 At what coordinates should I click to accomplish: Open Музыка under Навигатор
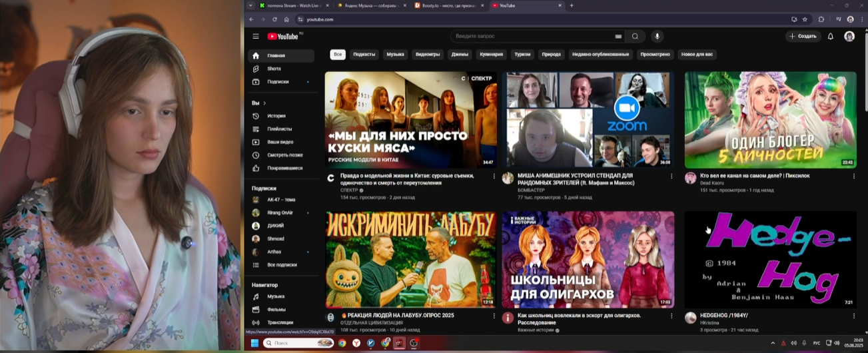[x=281, y=296]
